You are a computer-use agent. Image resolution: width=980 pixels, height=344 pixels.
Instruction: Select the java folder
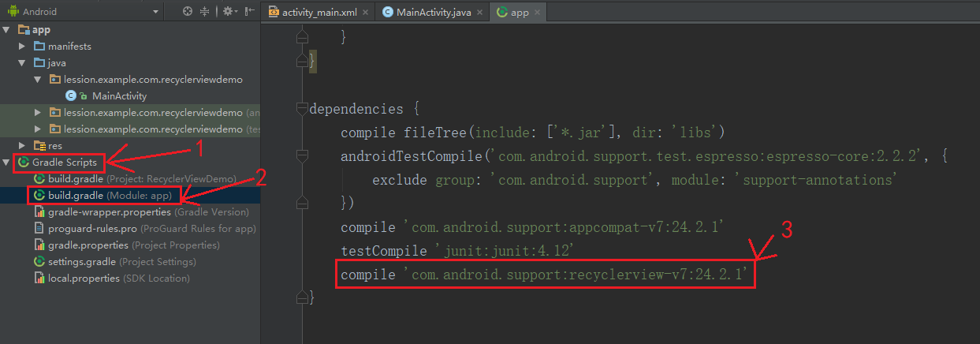[57, 62]
